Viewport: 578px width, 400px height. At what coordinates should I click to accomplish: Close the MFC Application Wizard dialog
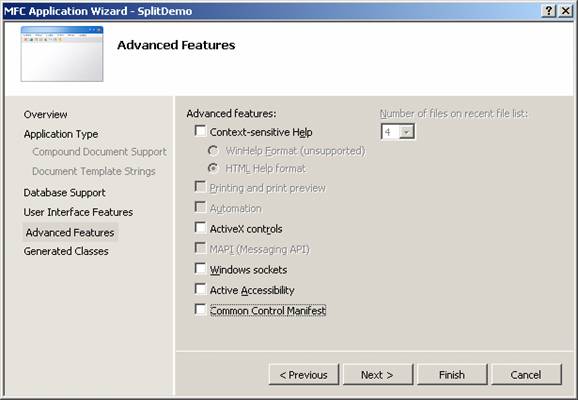tap(565, 11)
